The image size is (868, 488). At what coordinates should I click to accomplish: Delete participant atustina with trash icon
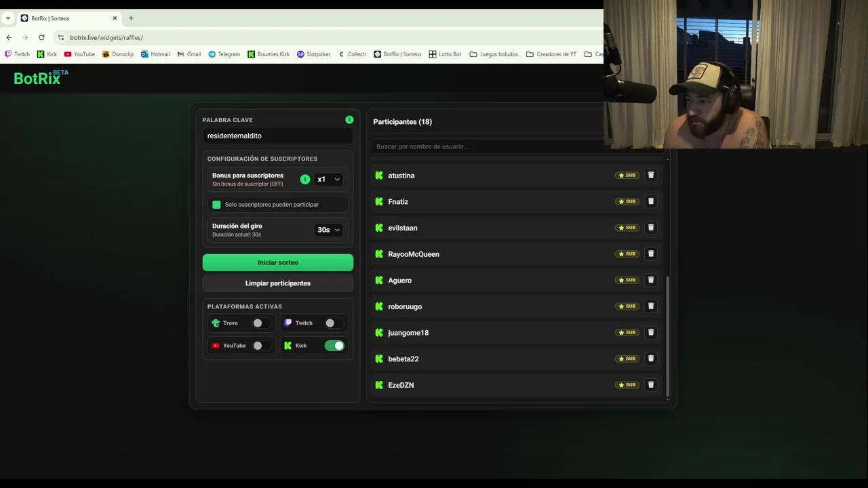[x=650, y=175]
